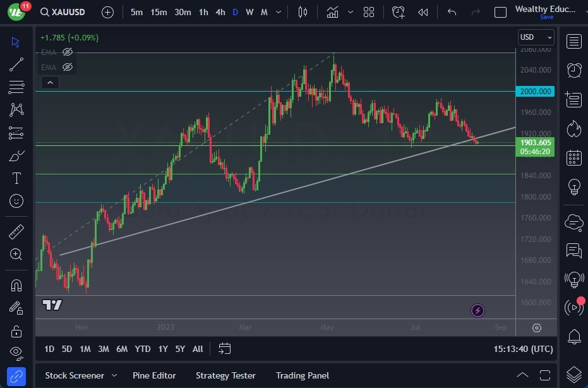The width and height of the screenshot is (588, 388).
Task: Select the Text annotation tool
Action: click(x=16, y=178)
